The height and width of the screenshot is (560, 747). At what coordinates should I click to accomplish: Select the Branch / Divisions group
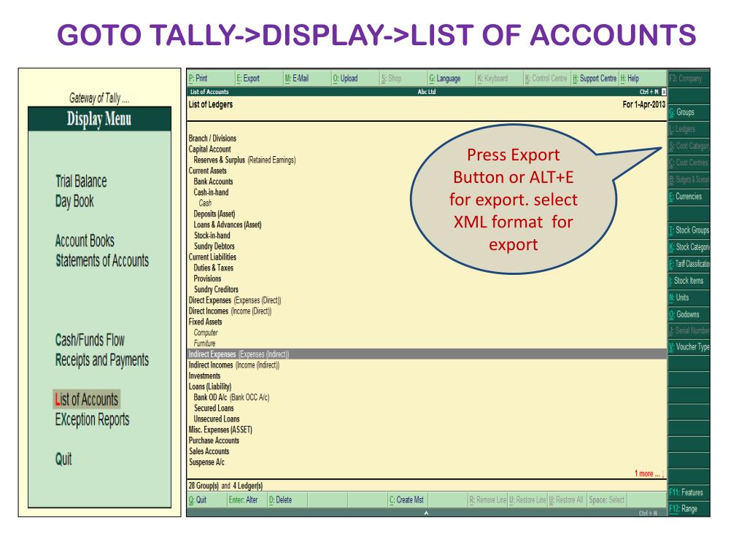click(212, 139)
